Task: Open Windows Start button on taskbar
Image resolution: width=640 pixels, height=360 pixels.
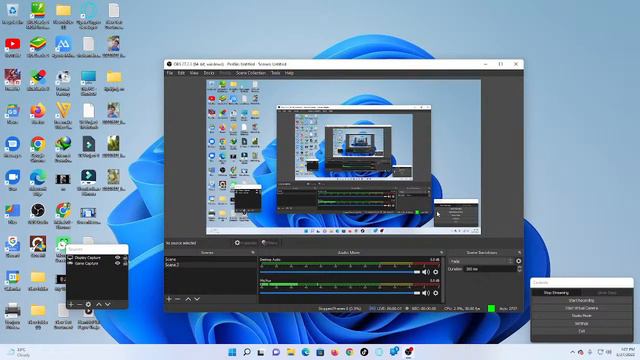Action: pyautogui.click(x=232, y=352)
